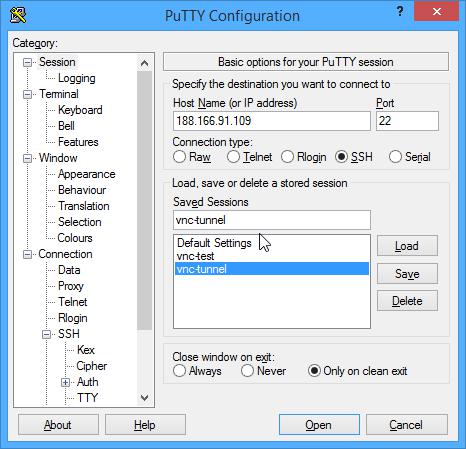Screen dimensions: 466x449
Task: Collapse the Connection tree node
Action: 27,255
